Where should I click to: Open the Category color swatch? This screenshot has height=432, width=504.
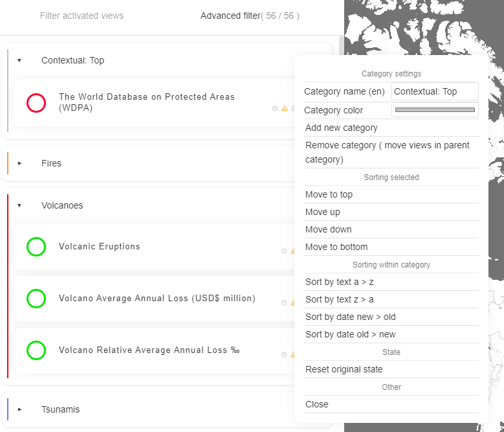(435, 110)
